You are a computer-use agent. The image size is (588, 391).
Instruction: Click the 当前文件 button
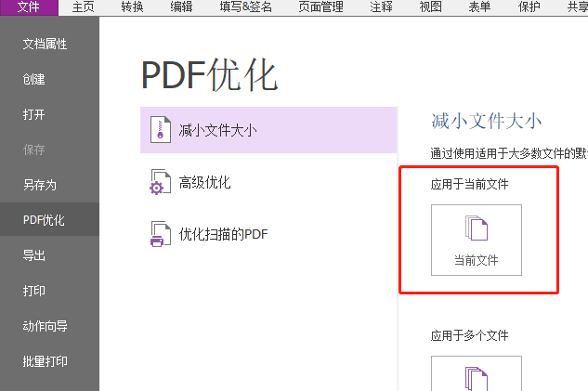477,240
